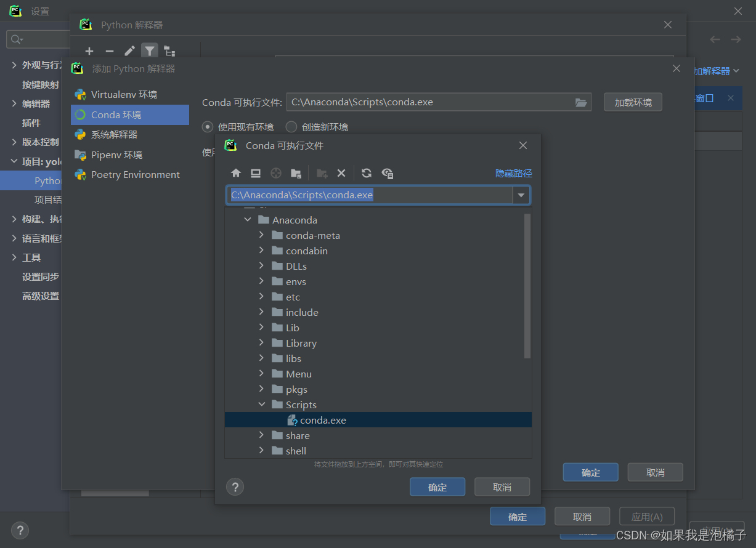
Task: Open Keymap settings page
Action: (41, 84)
